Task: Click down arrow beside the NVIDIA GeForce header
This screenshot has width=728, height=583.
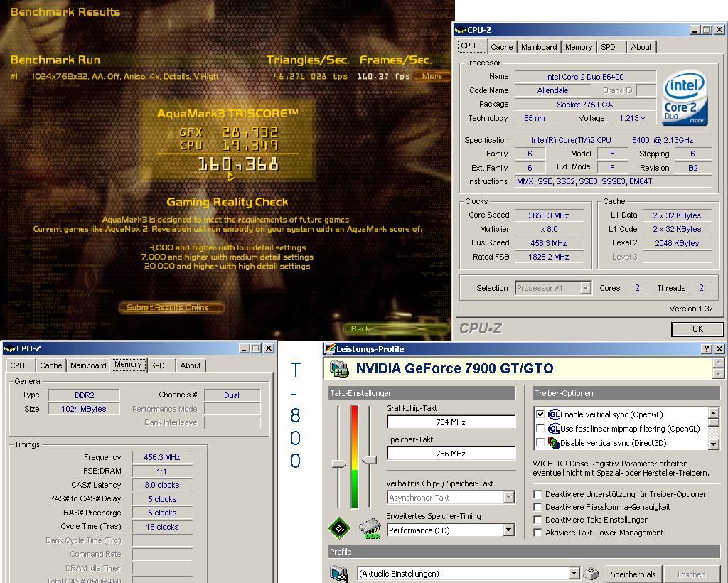Action: tap(718, 373)
